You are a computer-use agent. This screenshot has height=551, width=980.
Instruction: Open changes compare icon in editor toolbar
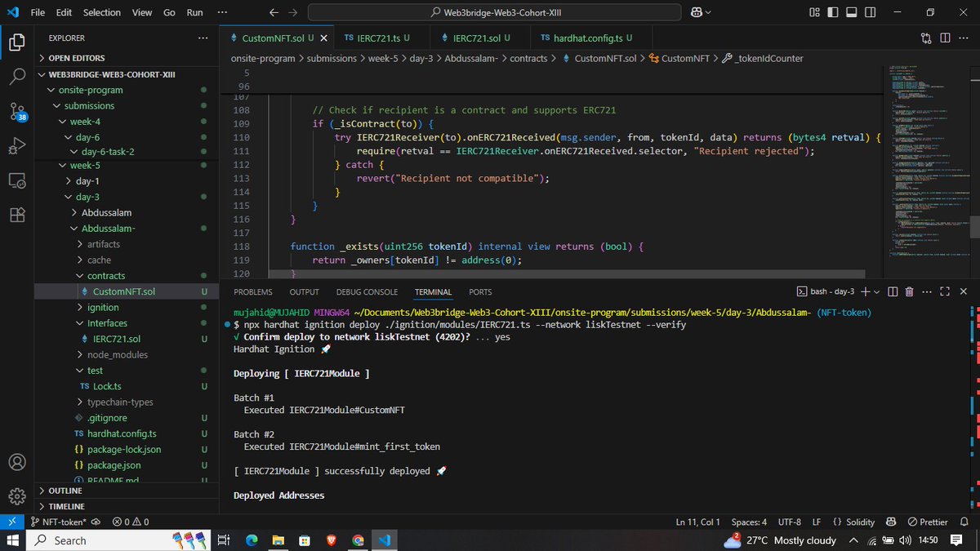[x=926, y=38]
